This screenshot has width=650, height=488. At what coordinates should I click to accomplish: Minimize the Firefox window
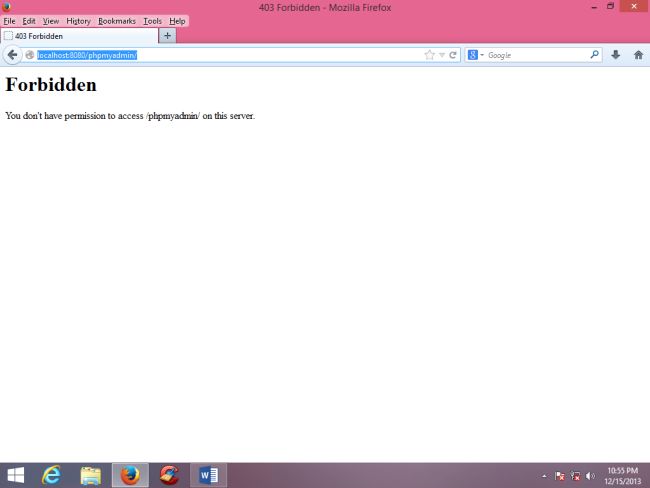[594, 7]
